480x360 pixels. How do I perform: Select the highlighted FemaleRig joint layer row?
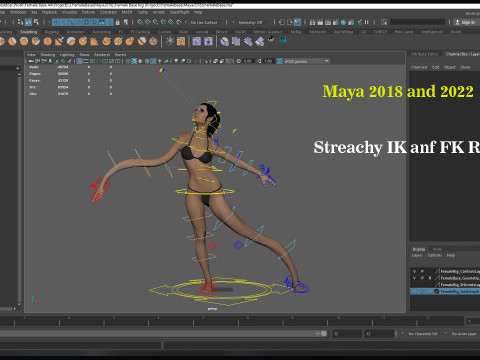(x=445, y=291)
